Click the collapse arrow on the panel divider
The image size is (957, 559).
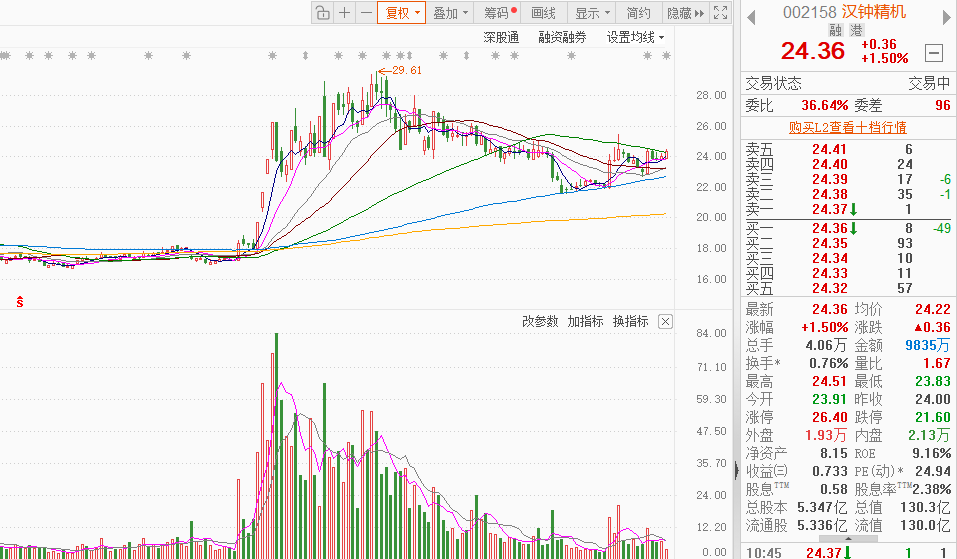737,470
